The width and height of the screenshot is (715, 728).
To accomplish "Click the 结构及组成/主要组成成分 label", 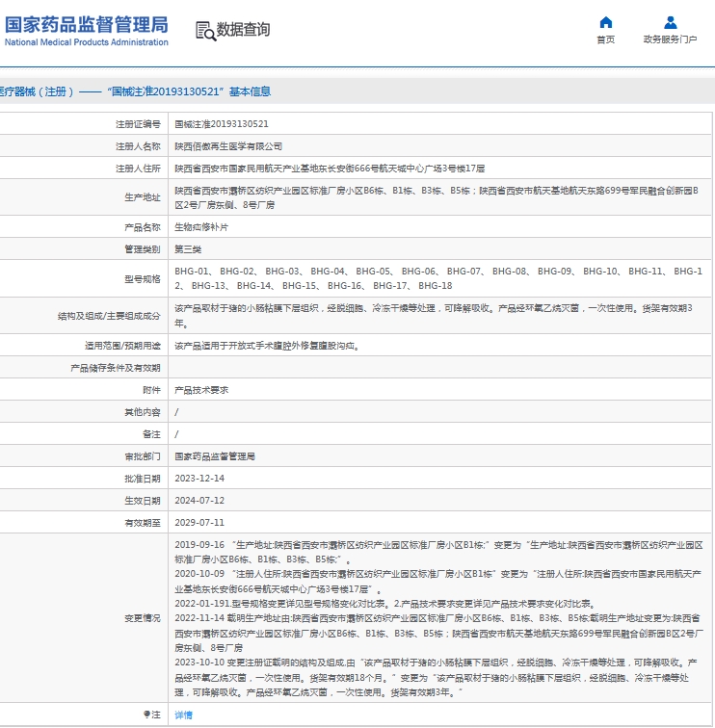I will click(x=109, y=316).
